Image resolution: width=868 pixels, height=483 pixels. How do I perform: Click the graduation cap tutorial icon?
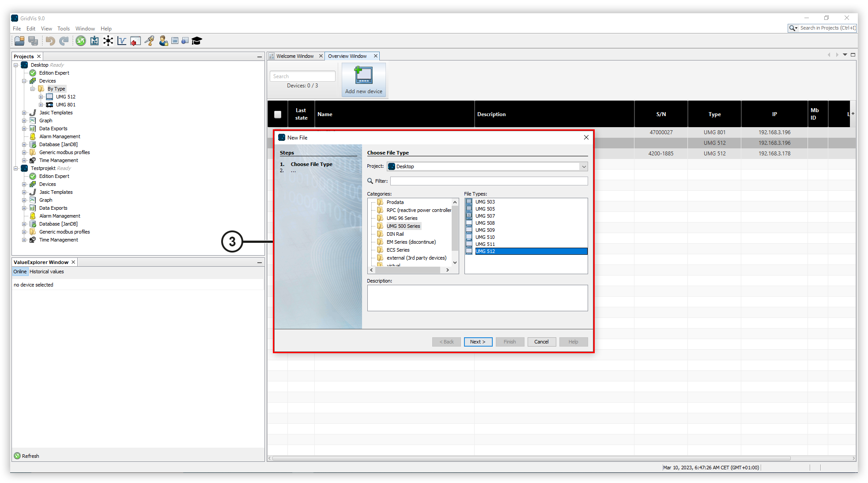(197, 41)
